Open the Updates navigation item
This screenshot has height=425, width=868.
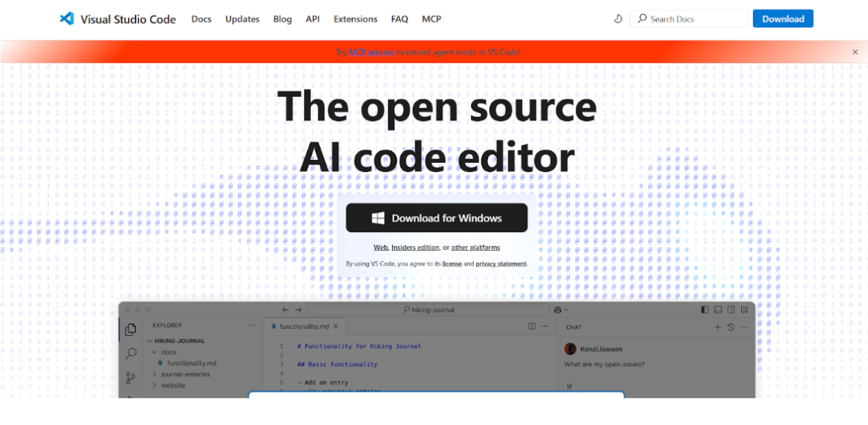pyautogui.click(x=243, y=19)
